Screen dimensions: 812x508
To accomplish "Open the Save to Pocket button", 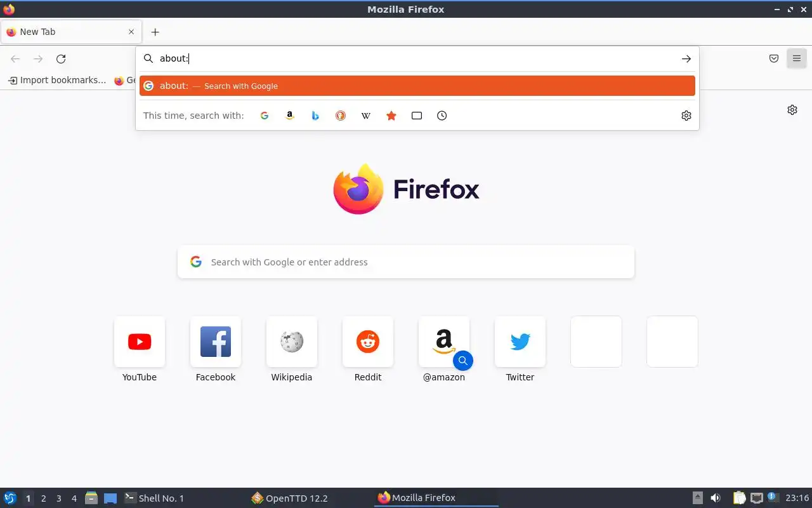I will (x=774, y=58).
